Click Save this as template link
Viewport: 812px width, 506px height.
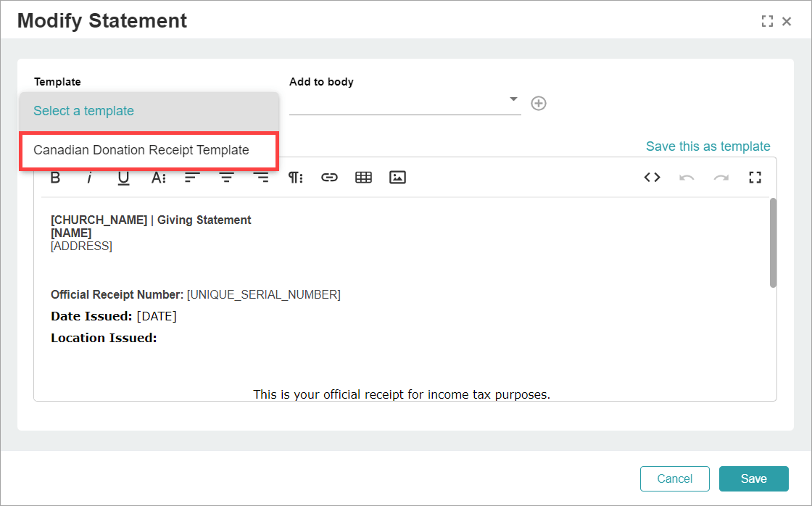point(708,146)
